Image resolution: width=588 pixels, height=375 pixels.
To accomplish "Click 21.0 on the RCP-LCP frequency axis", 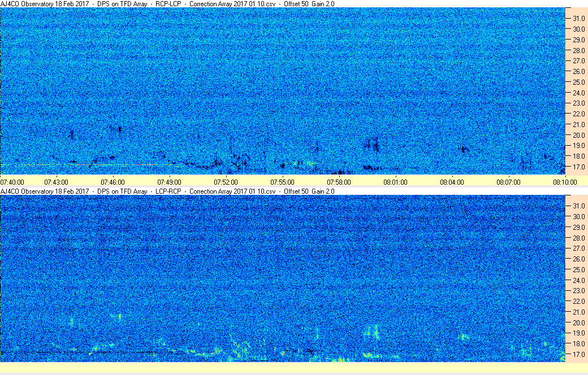I will coord(578,125).
